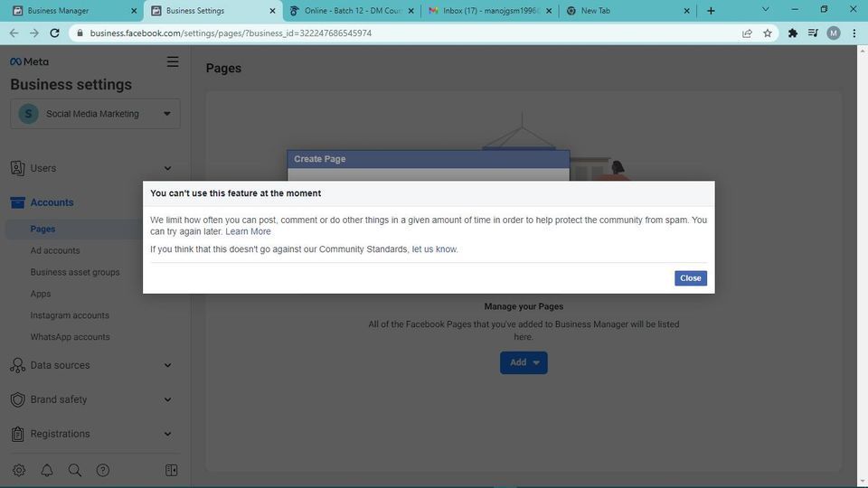Image resolution: width=868 pixels, height=488 pixels.
Task: Go forward with browser forward arrow
Action: tap(34, 33)
